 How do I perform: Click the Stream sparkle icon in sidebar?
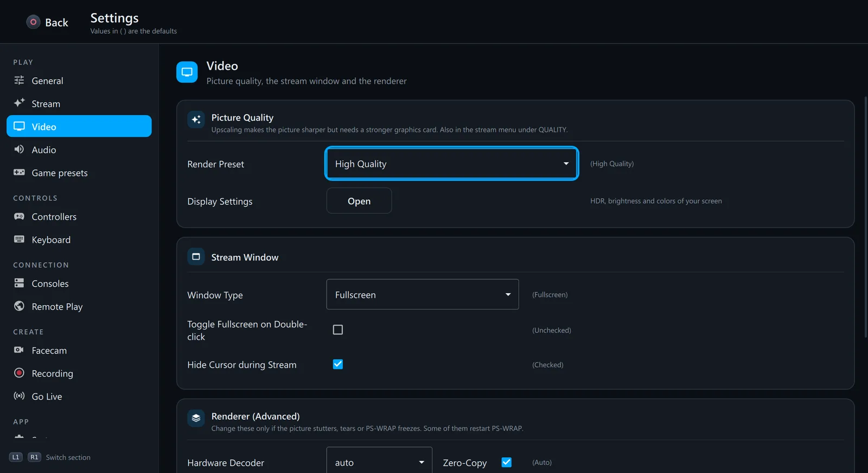tap(19, 103)
